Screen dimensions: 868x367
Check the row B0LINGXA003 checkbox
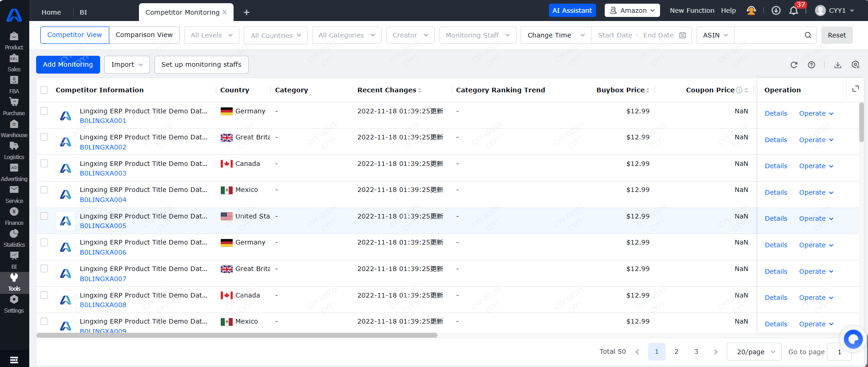click(44, 163)
